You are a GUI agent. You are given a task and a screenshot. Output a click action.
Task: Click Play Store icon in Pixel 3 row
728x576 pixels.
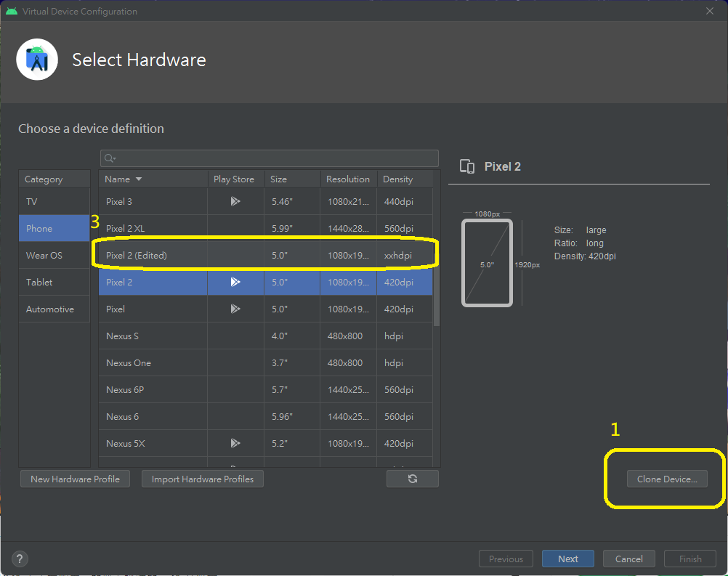(x=235, y=201)
